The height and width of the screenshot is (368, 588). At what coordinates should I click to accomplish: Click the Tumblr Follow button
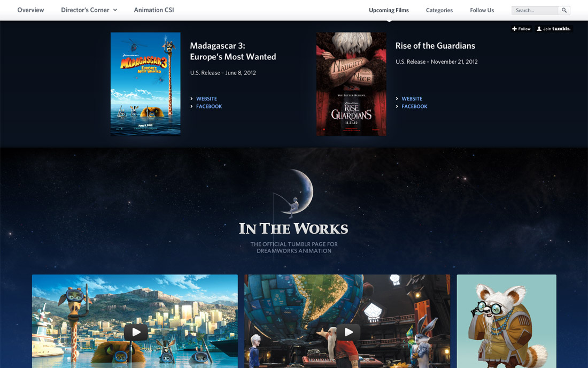click(521, 29)
